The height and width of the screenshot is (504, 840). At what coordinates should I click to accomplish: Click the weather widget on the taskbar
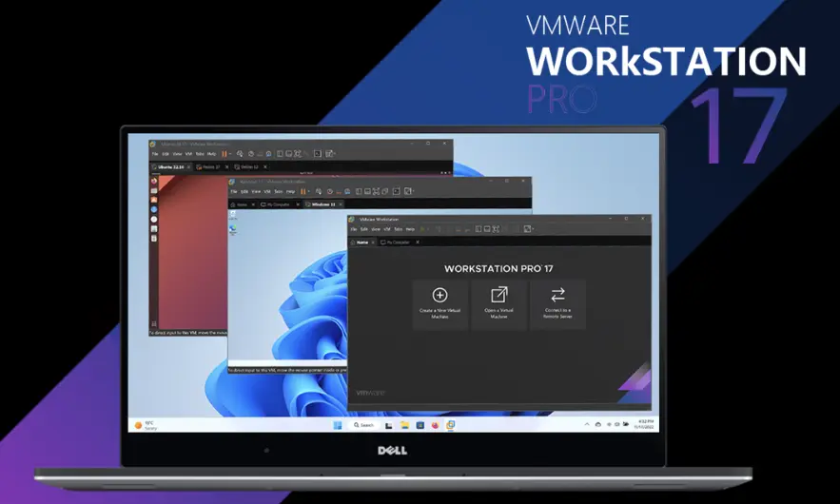coord(145,424)
